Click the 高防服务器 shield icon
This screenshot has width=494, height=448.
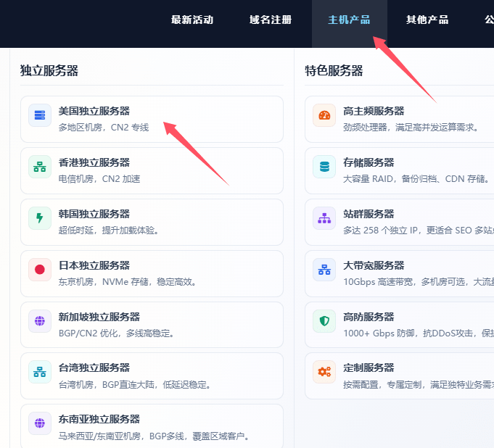pos(324,321)
